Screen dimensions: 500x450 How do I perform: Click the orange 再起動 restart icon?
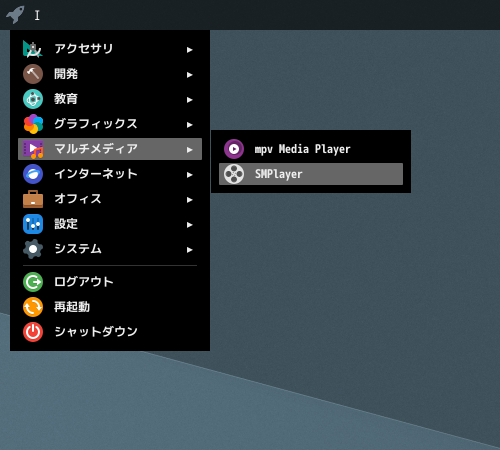pos(33,307)
